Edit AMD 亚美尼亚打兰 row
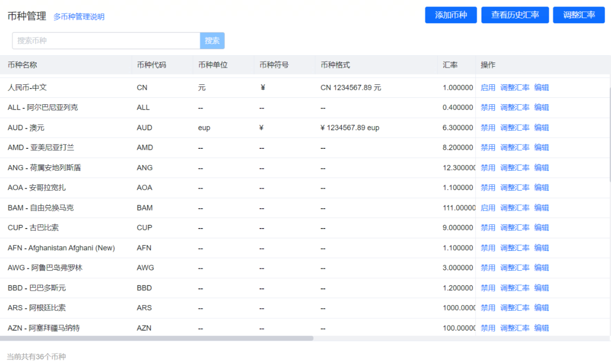 tap(541, 147)
